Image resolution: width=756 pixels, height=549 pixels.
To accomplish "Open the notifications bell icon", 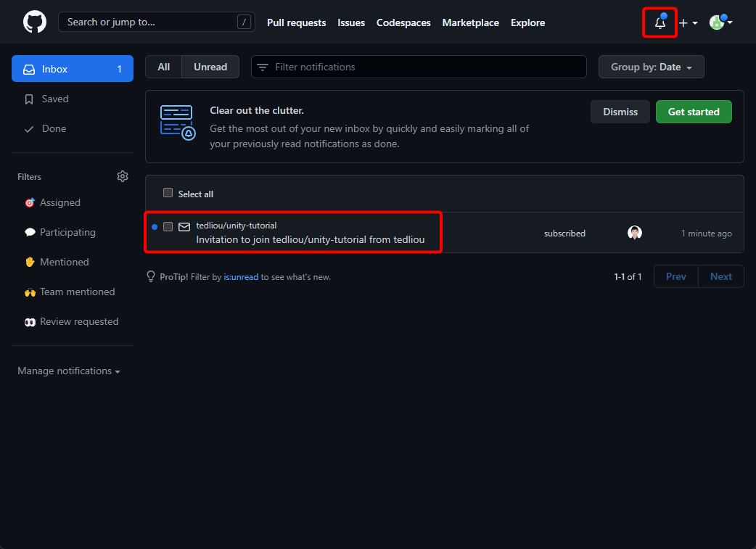I will coord(660,22).
